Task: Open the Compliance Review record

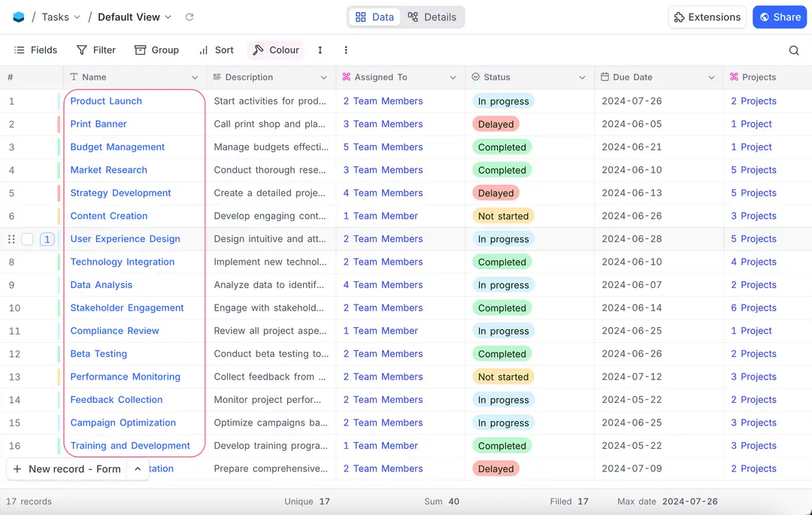Action: (x=114, y=331)
